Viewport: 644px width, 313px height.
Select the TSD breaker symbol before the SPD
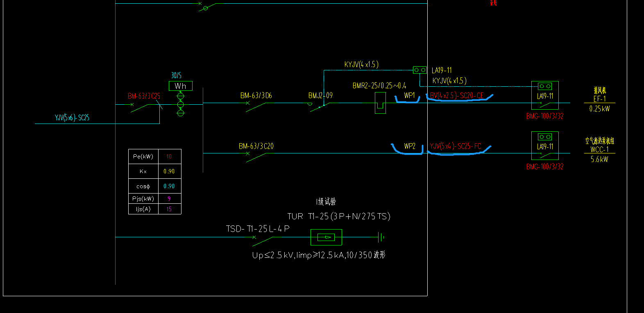point(262,241)
